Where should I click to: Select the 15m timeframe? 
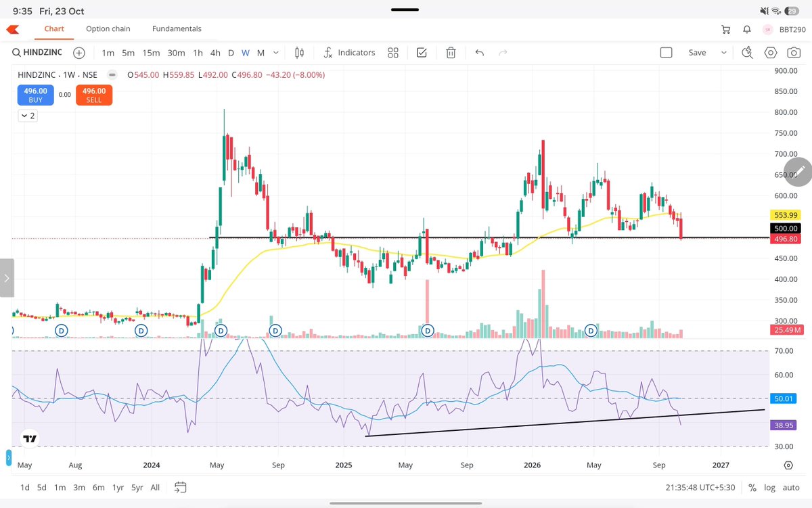[x=151, y=53]
